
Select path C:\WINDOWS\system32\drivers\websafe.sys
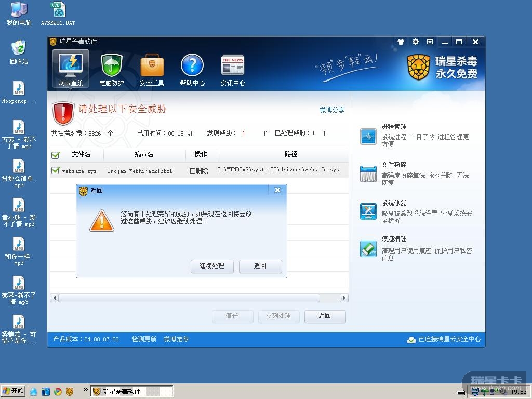coord(278,170)
